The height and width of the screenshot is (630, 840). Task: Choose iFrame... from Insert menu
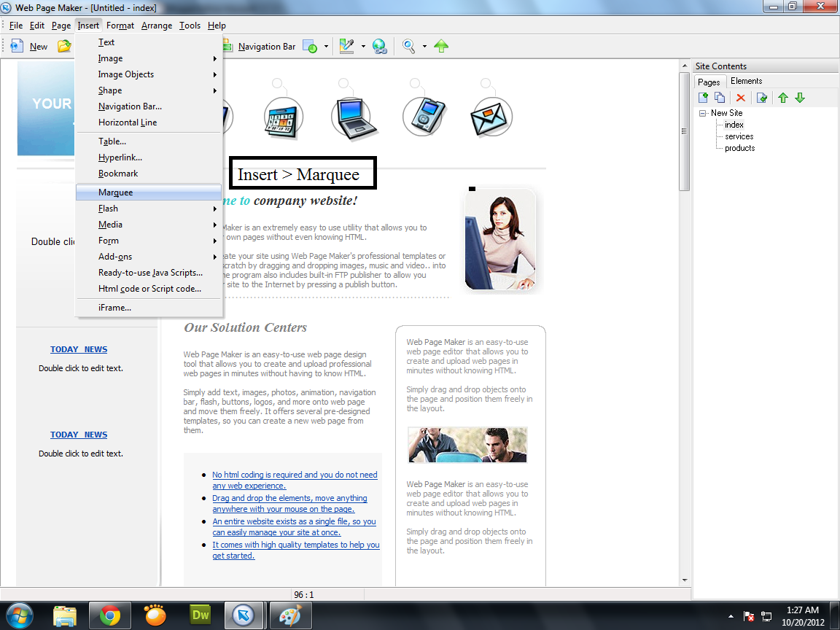149,308
